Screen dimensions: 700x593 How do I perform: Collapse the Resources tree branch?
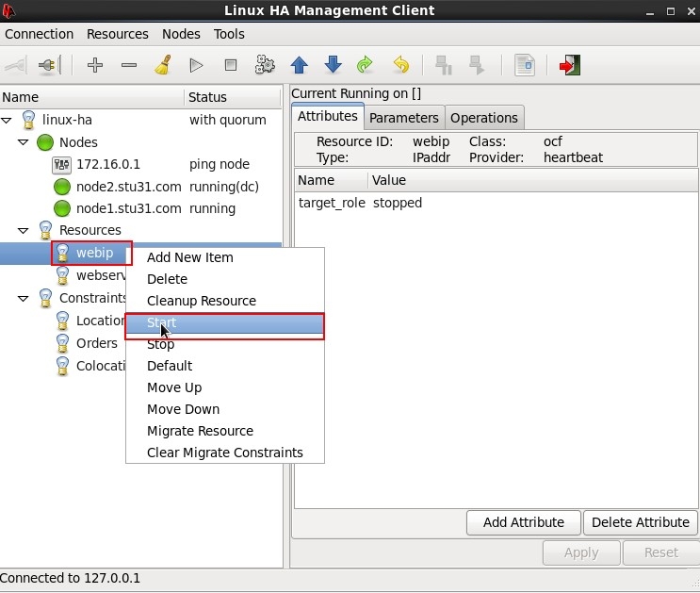pyautogui.click(x=23, y=231)
